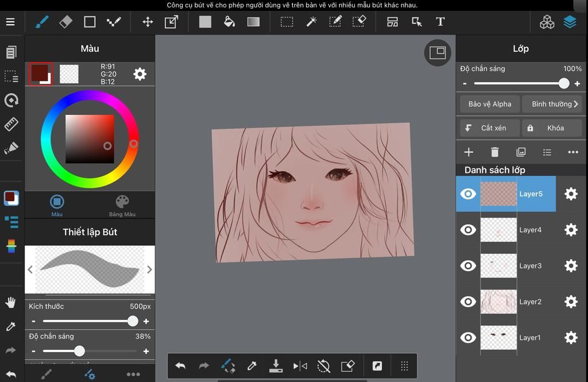Choose the Shape rectangle tool
588x382 pixels.
point(90,22)
